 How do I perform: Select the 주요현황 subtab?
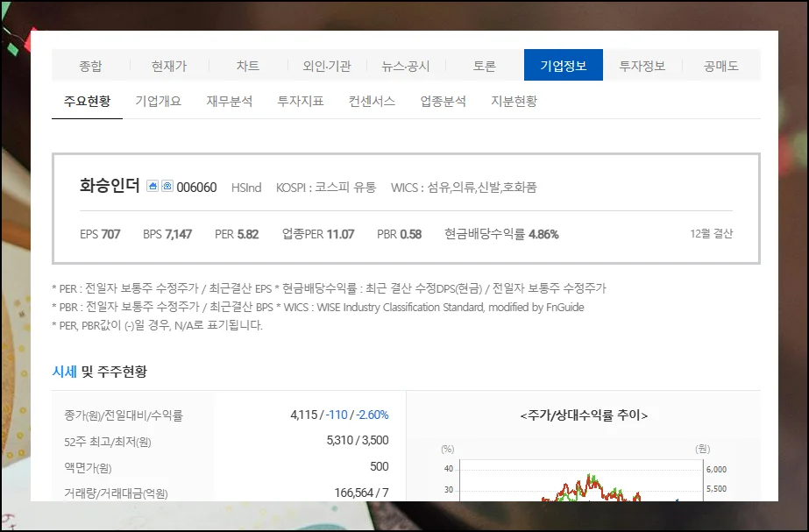[86, 101]
